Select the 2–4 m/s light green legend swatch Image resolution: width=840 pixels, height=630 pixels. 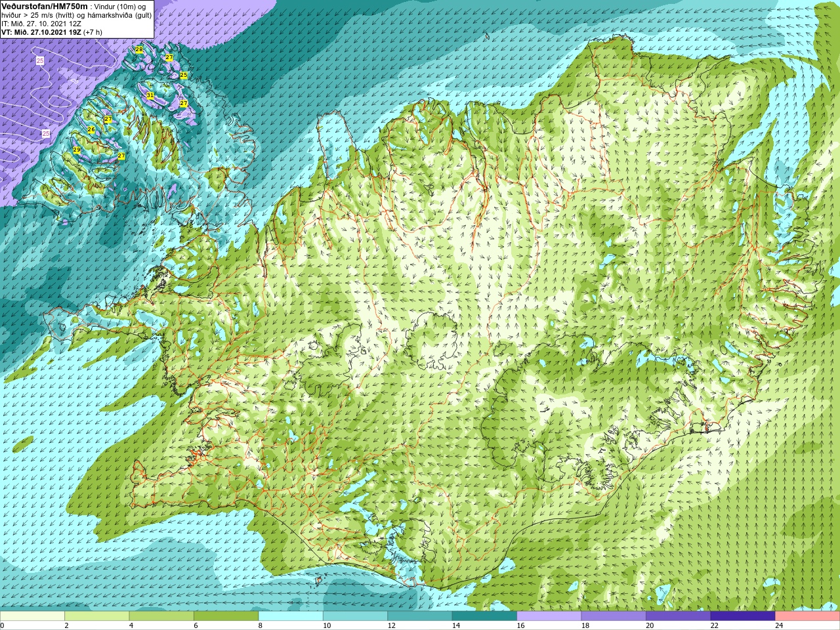97,616
